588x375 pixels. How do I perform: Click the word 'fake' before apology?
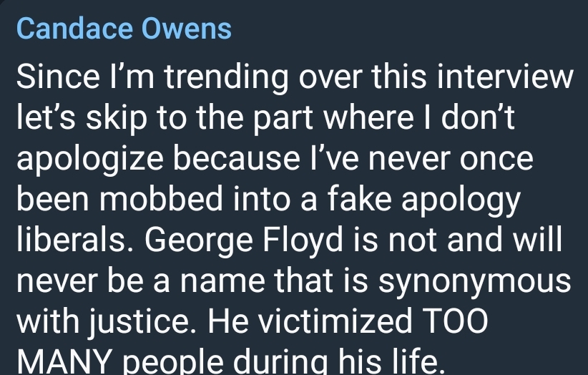point(360,199)
